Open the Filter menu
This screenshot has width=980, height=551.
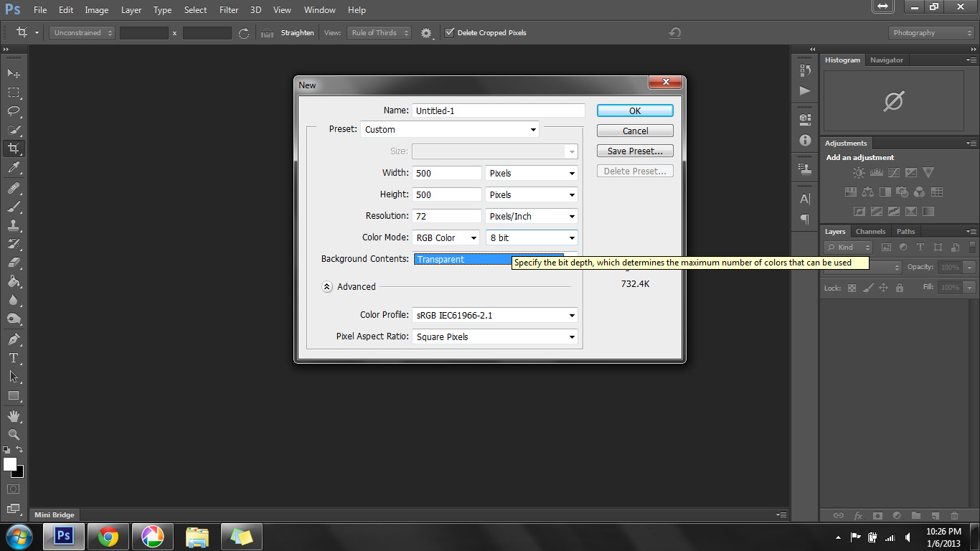click(x=229, y=10)
